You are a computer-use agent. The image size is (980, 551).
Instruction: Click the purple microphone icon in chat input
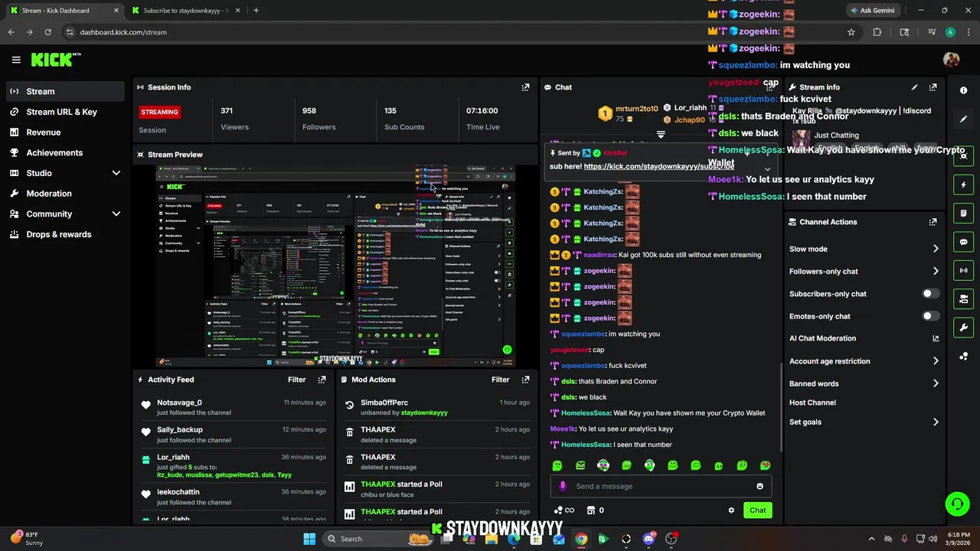point(563,486)
